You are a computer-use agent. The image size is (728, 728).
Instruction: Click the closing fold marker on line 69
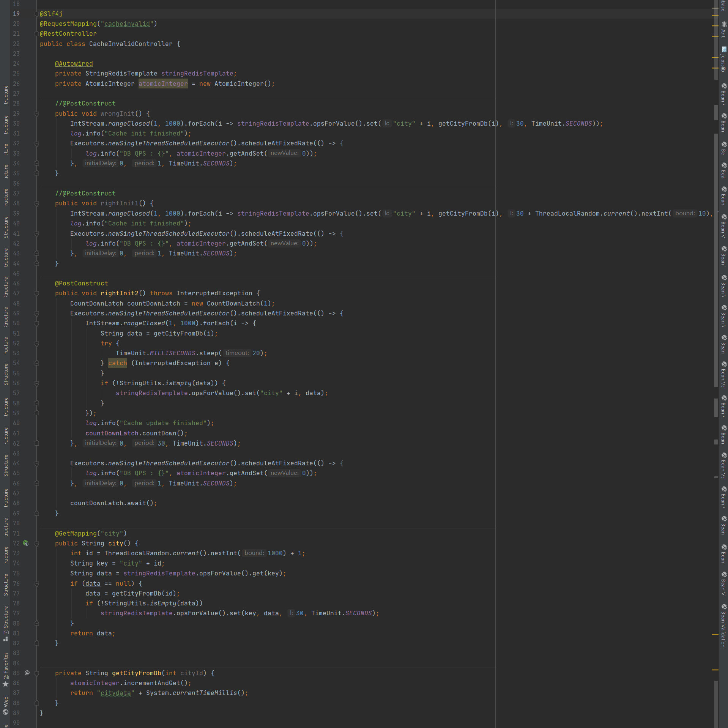point(37,513)
